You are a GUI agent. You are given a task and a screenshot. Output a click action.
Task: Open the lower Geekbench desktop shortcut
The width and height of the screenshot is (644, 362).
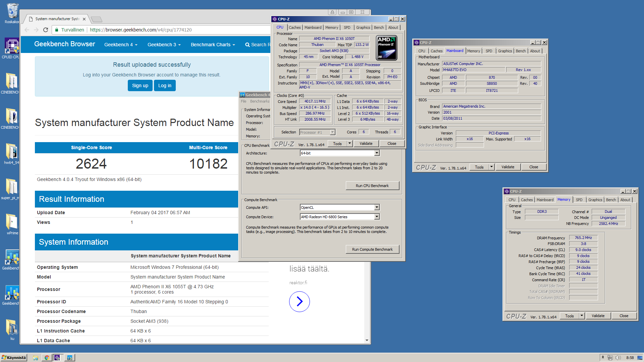tap(11, 295)
